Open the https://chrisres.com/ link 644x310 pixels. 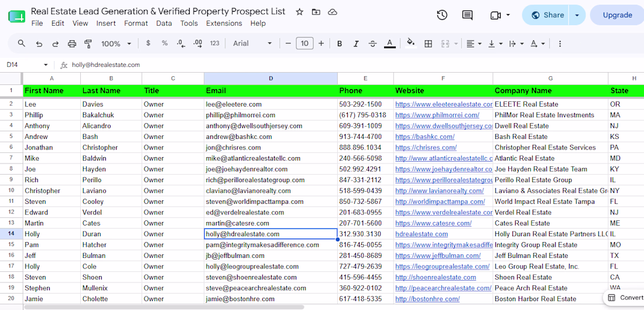tap(426, 147)
